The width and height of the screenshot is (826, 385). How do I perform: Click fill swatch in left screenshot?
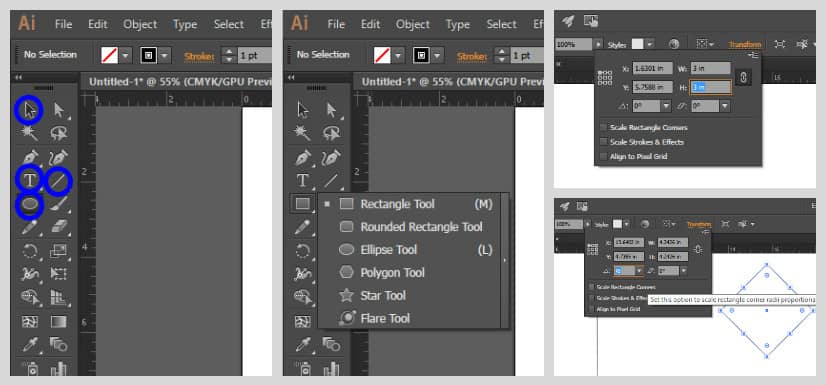[x=110, y=55]
